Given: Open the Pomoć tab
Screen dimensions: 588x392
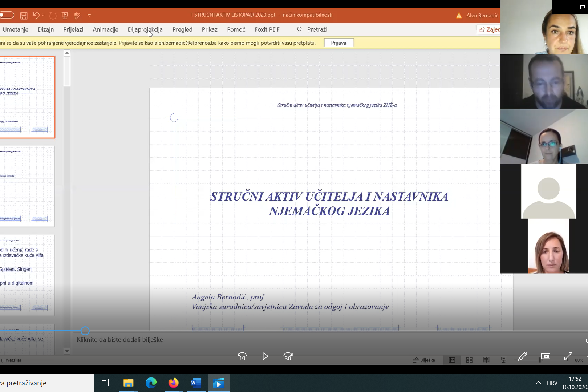Looking at the screenshot, I should pyautogui.click(x=236, y=29).
